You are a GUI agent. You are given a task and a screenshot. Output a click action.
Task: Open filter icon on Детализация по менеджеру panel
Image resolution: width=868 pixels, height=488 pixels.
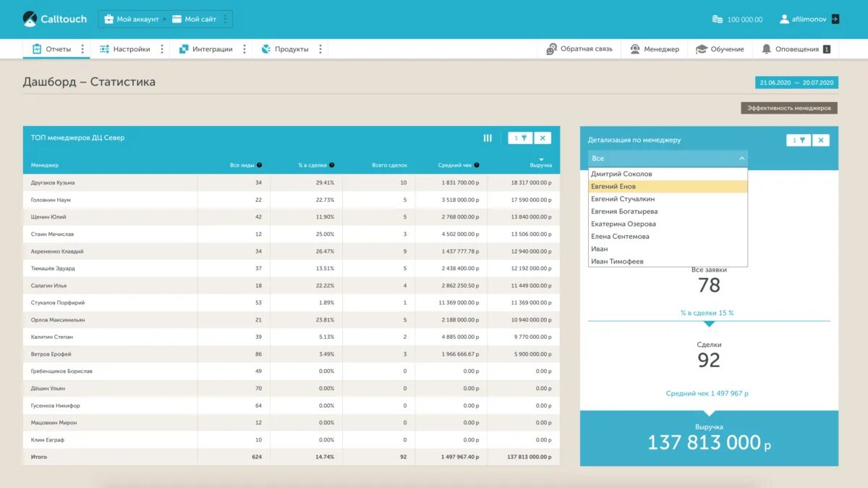coord(799,139)
